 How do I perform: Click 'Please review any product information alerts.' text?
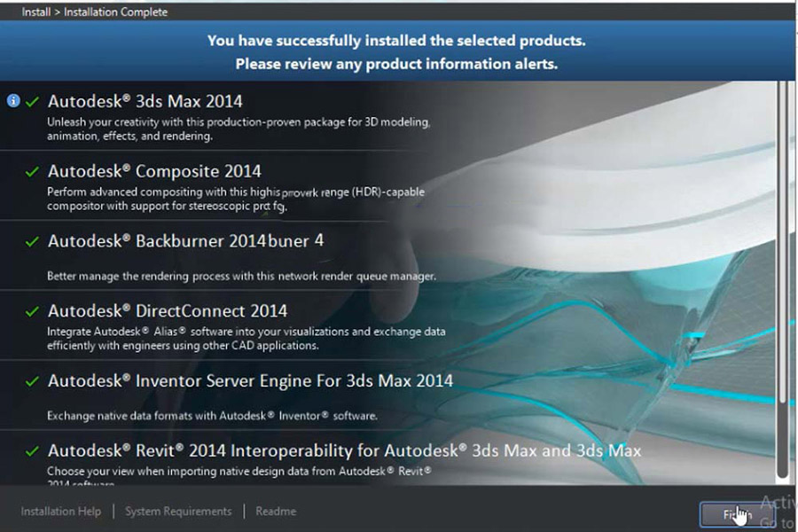(396, 64)
